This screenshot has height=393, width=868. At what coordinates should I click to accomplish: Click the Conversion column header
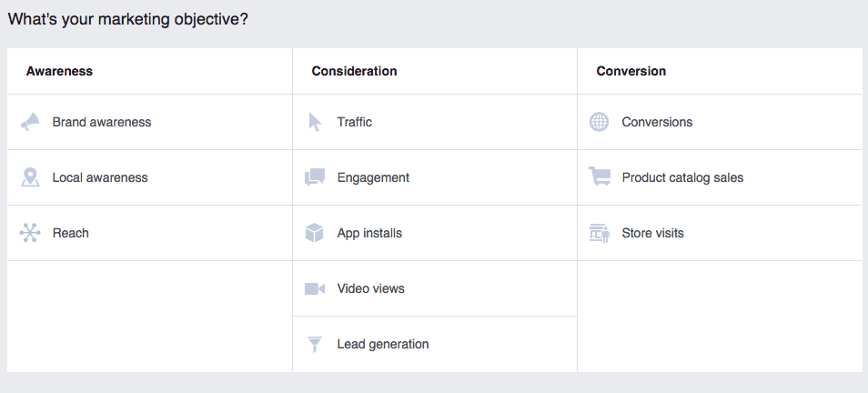(631, 71)
